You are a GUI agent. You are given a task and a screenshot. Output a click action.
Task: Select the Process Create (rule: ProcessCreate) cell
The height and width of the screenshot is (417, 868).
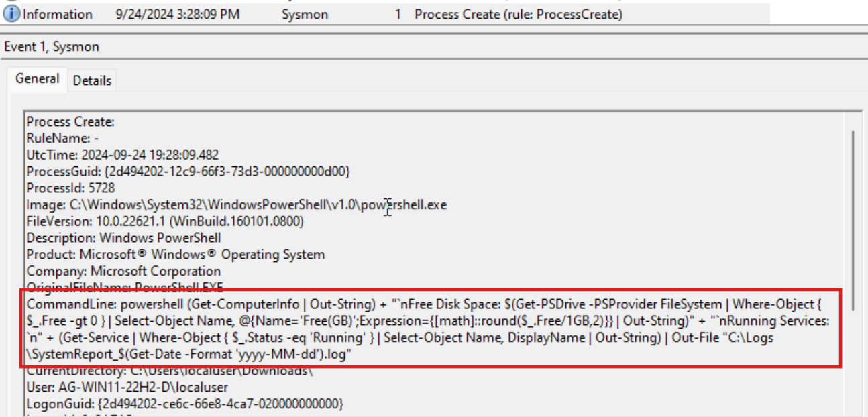pyautogui.click(x=519, y=14)
